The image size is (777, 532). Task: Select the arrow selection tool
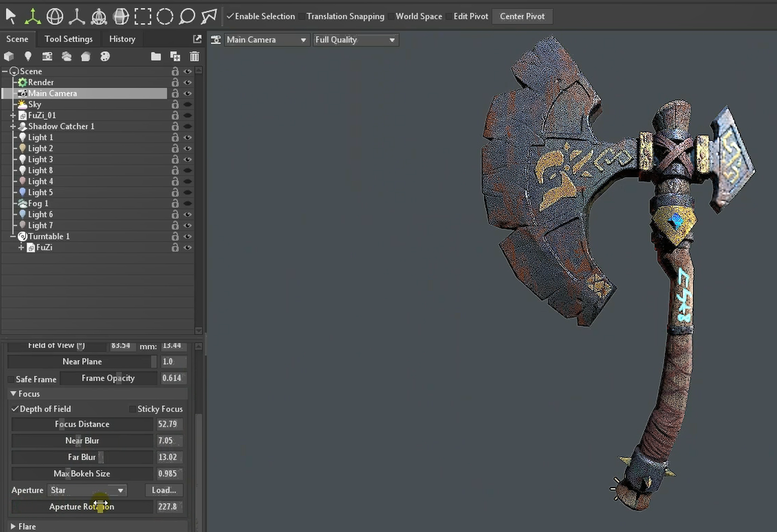tap(10, 16)
